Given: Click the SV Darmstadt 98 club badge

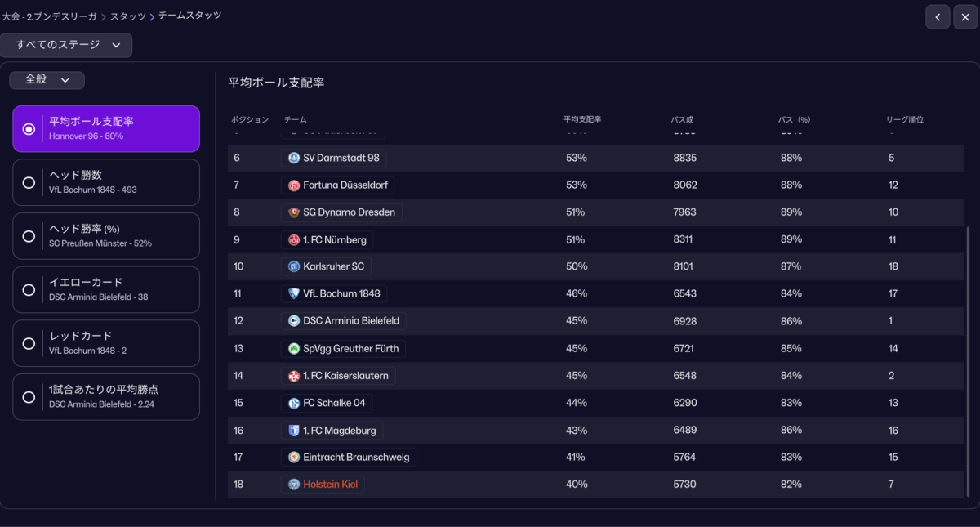Looking at the screenshot, I should (x=294, y=158).
